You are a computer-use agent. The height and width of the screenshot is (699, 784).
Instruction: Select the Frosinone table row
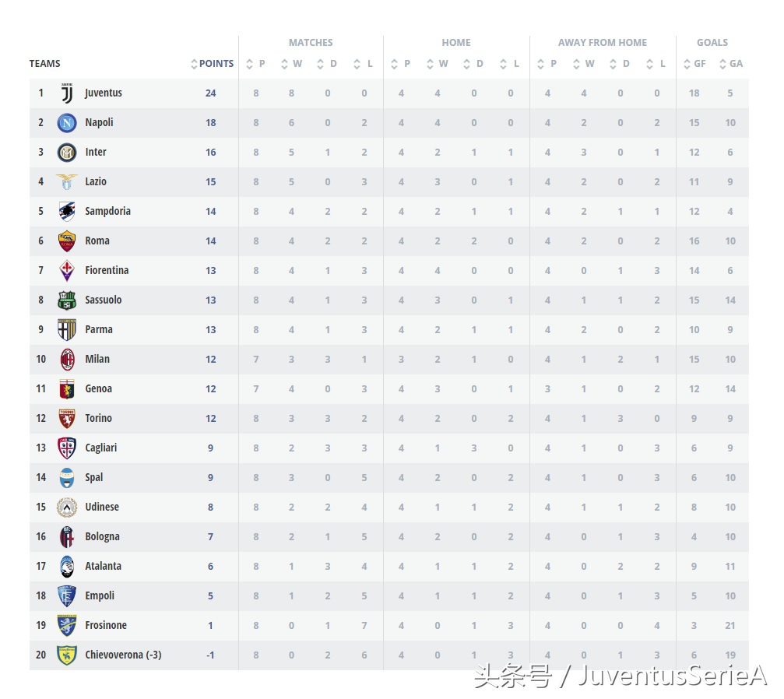click(389, 626)
